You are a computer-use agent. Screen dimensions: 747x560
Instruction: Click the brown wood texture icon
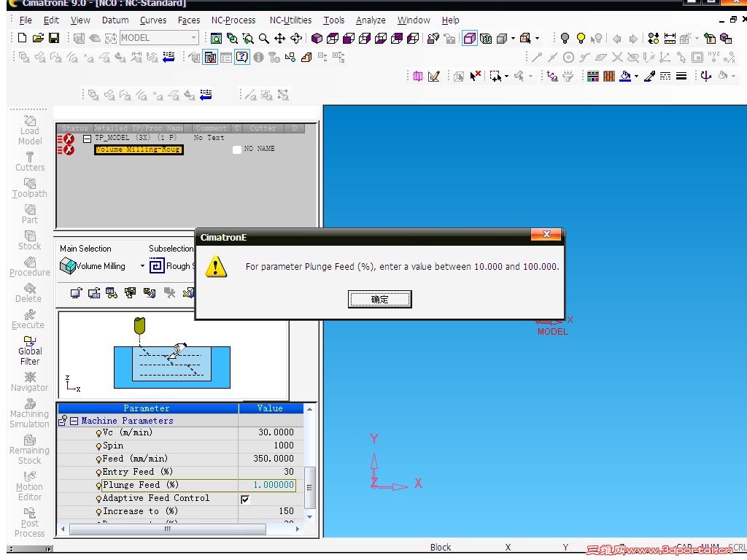click(609, 76)
